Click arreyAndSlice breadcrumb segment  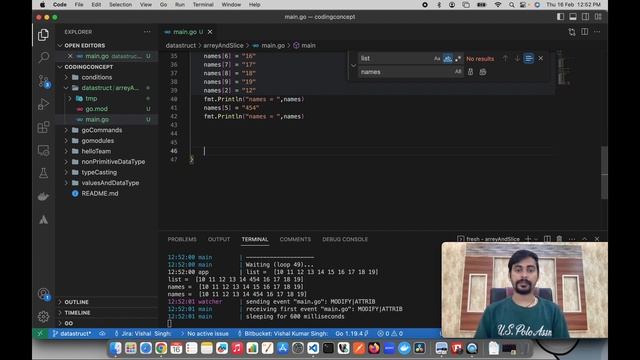pyautogui.click(x=223, y=45)
